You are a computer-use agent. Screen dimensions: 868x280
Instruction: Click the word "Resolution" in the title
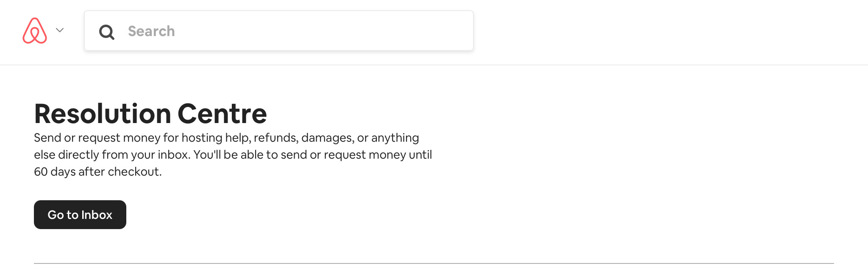pos(103,114)
